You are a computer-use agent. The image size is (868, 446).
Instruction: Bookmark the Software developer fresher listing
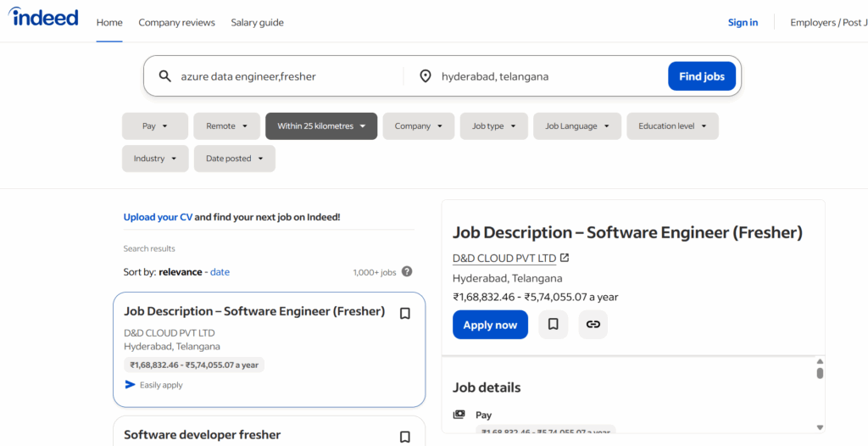[x=405, y=437]
